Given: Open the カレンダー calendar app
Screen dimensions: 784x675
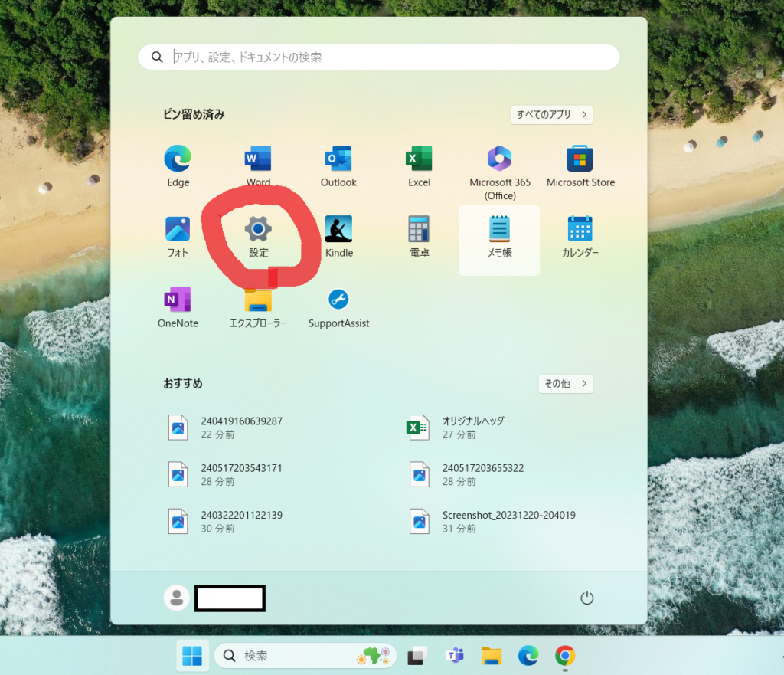Looking at the screenshot, I should (x=580, y=237).
